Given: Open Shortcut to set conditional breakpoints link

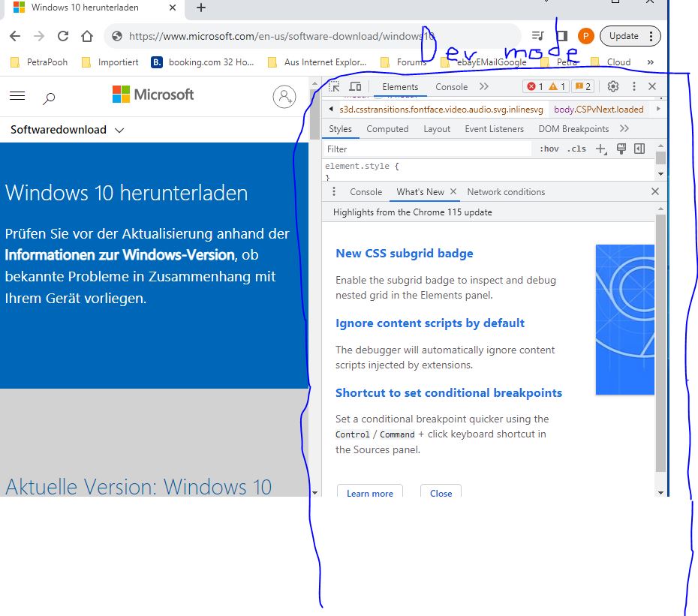Looking at the screenshot, I should tap(449, 393).
